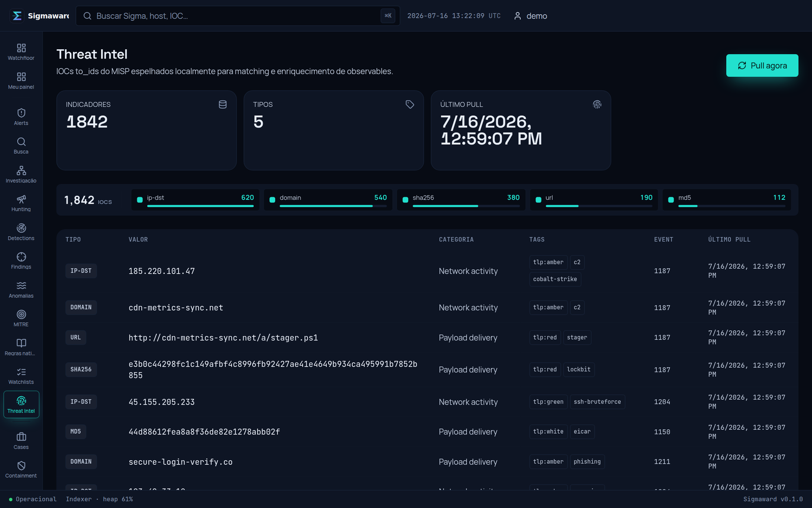This screenshot has height=508, width=812.
Task: Sort by the TIPO column header
Action: tap(73, 239)
